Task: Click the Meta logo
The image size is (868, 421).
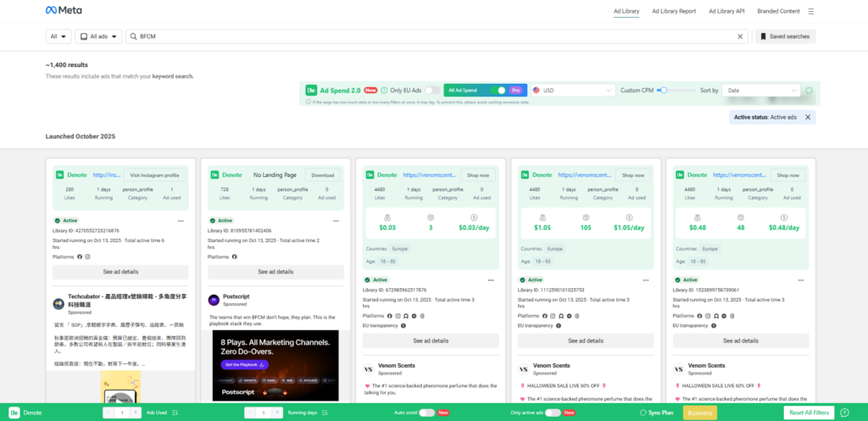Action: coord(64,11)
